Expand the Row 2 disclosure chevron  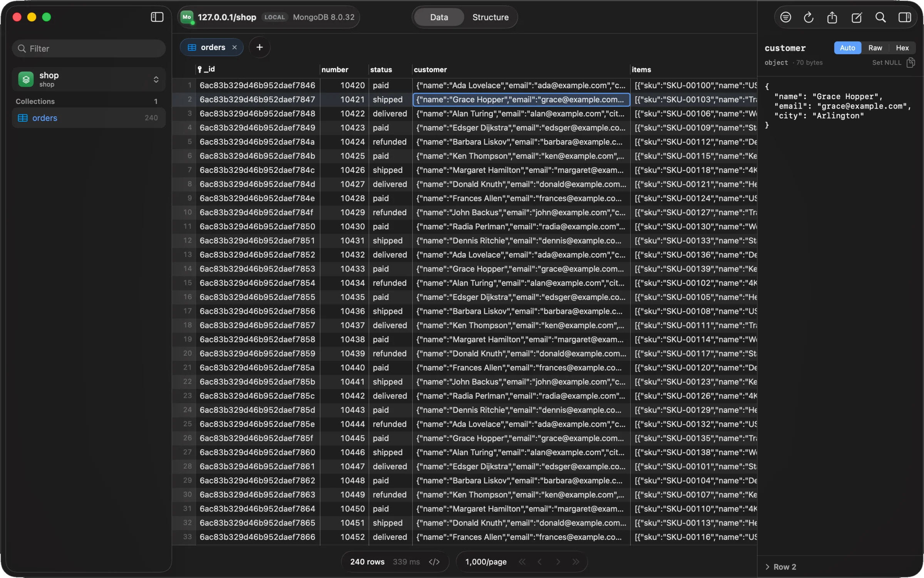click(767, 567)
